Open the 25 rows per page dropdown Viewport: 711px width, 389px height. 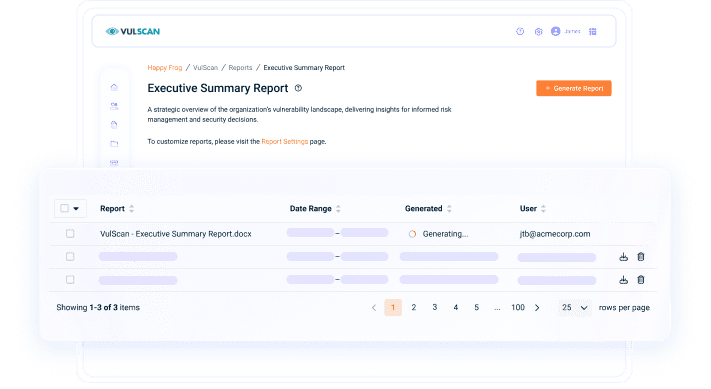(x=575, y=307)
